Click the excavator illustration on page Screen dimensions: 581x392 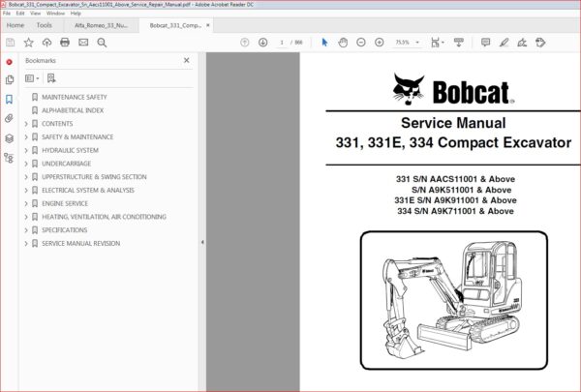click(x=453, y=300)
